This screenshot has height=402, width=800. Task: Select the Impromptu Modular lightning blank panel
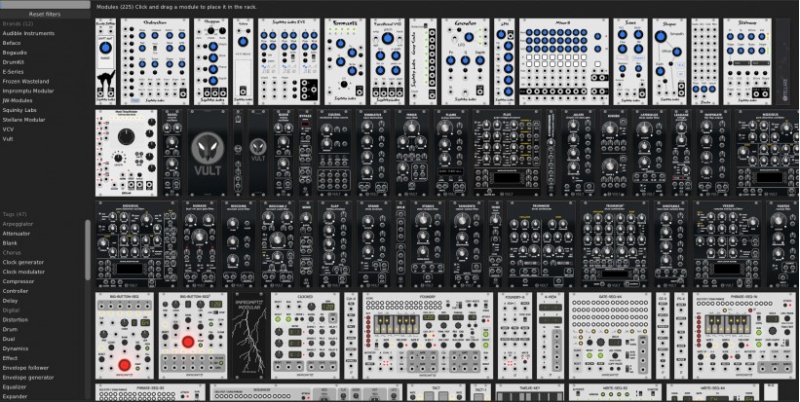[x=249, y=336]
